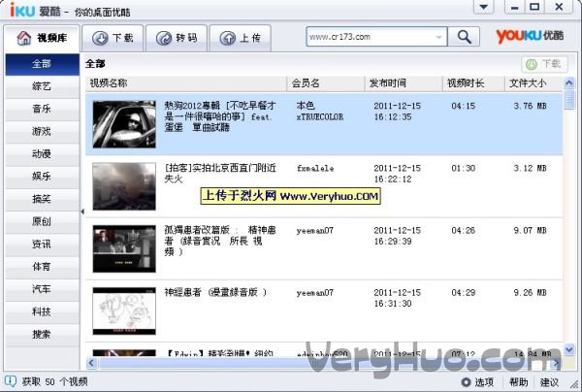Switch to the 转码 transcode tab

point(177,38)
